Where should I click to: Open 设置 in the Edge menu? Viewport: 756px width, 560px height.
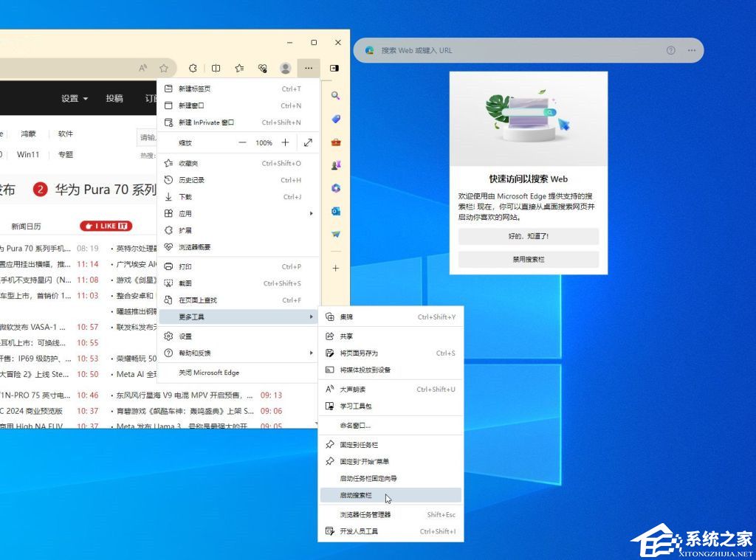[x=238, y=336]
